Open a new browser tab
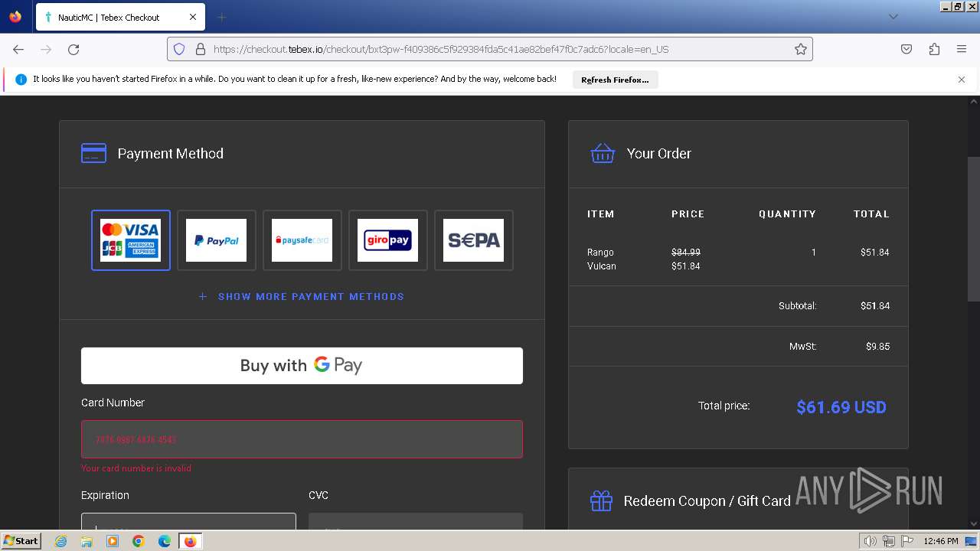This screenshot has width=980, height=551. tap(222, 17)
